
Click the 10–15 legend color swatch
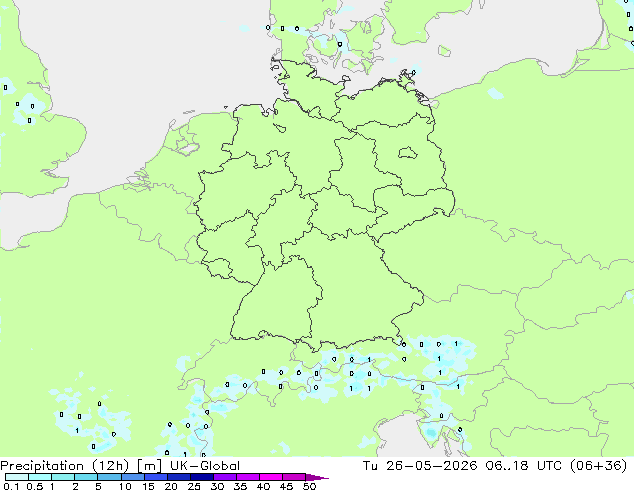coord(132,477)
